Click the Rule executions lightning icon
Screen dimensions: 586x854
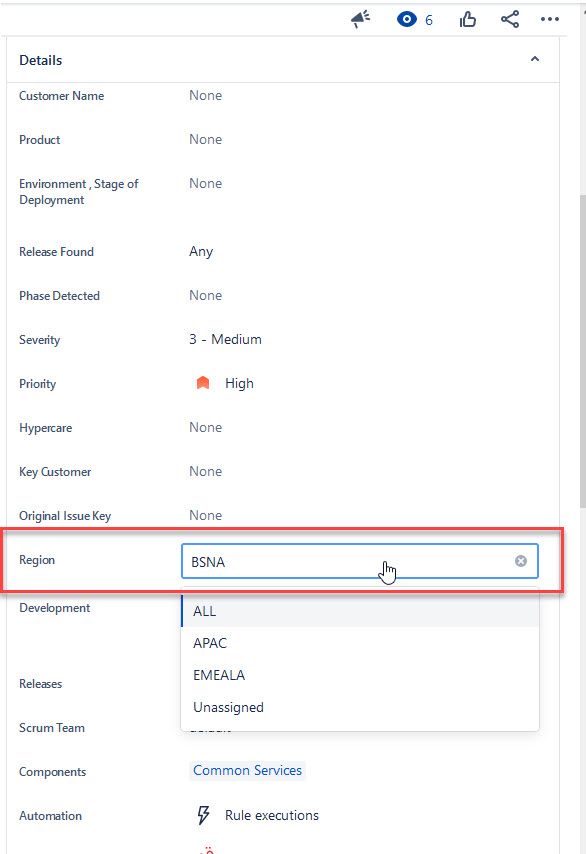203,815
